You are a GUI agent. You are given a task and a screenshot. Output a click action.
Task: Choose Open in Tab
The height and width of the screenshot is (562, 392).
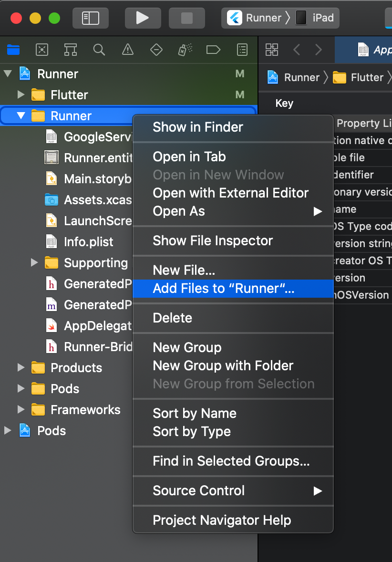point(233,156)
